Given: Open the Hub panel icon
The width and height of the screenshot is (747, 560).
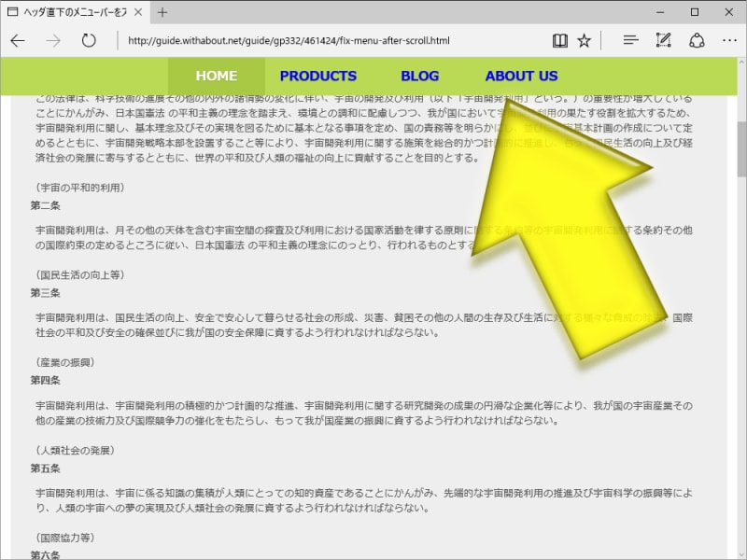Looking at the screenshot, I should [x=630, y=40].
